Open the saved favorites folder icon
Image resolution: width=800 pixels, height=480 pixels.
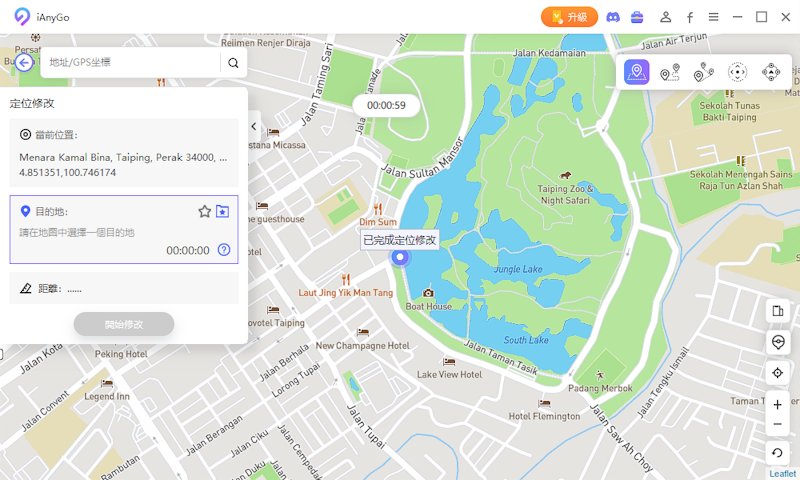pos(222,211)
